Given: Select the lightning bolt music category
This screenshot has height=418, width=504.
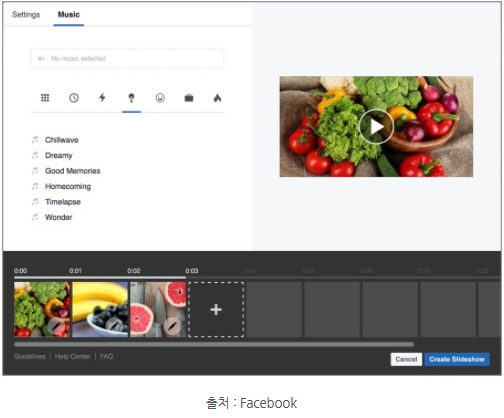Looking at the screenshot, I should coord(102,98).
